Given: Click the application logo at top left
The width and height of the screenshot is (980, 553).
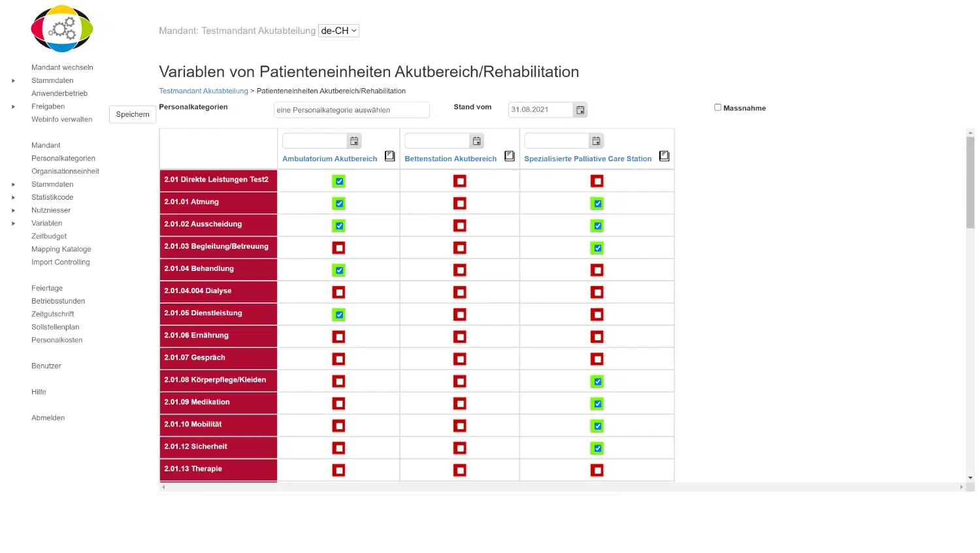Looking at the screenshot, I should 61,29.
